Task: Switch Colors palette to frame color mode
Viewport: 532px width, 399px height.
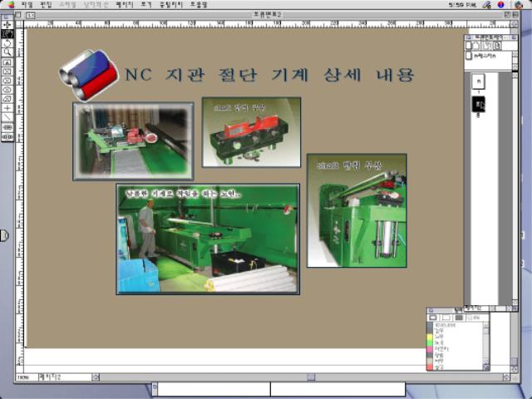Action: [435, 318]
